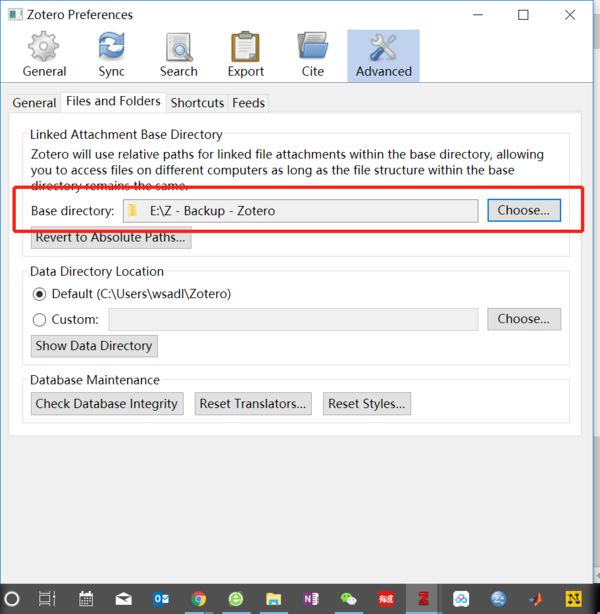Open MATLAB from the taskbar

[536, 599]
